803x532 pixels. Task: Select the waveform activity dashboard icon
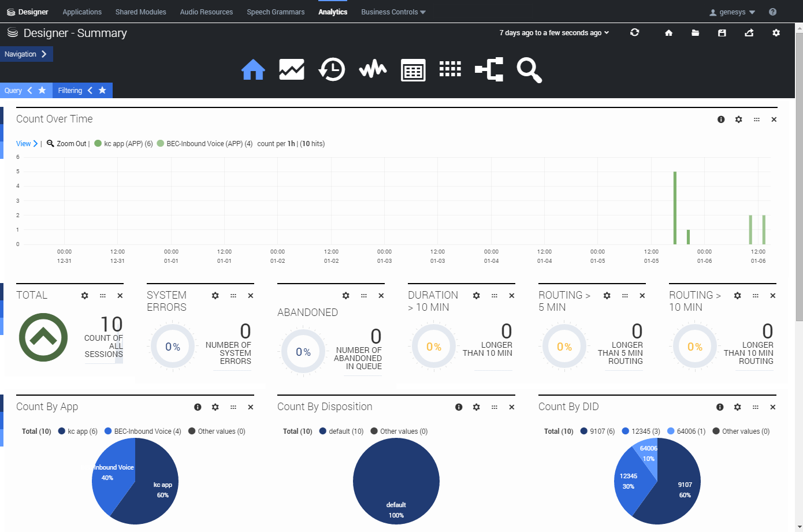point(373,70)
